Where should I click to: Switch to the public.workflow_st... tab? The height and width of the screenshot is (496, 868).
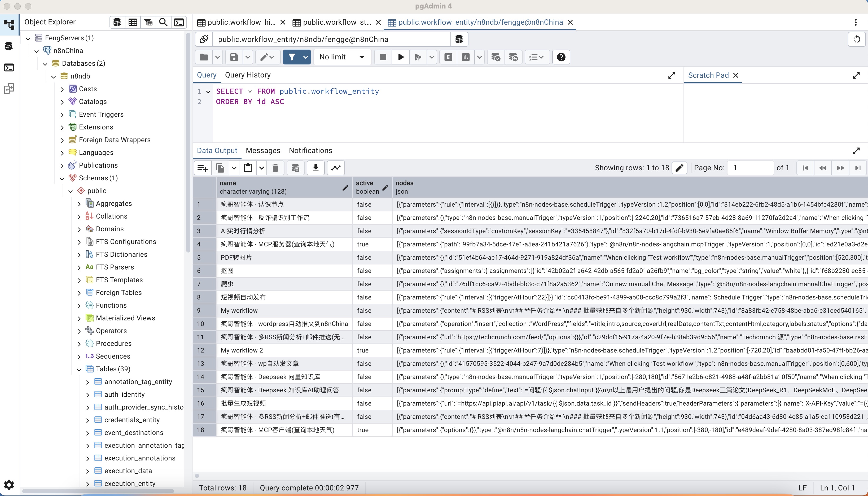pos(332,23)
